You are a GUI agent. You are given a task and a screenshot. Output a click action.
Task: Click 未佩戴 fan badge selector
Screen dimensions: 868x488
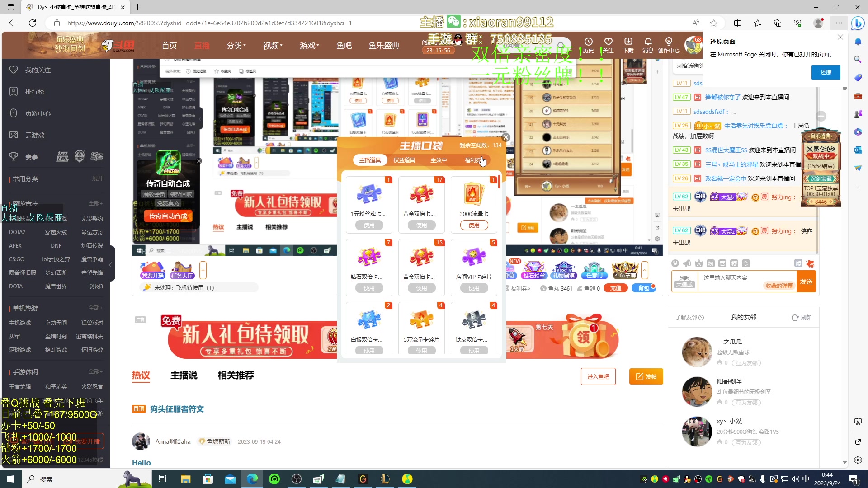(684, 282)
